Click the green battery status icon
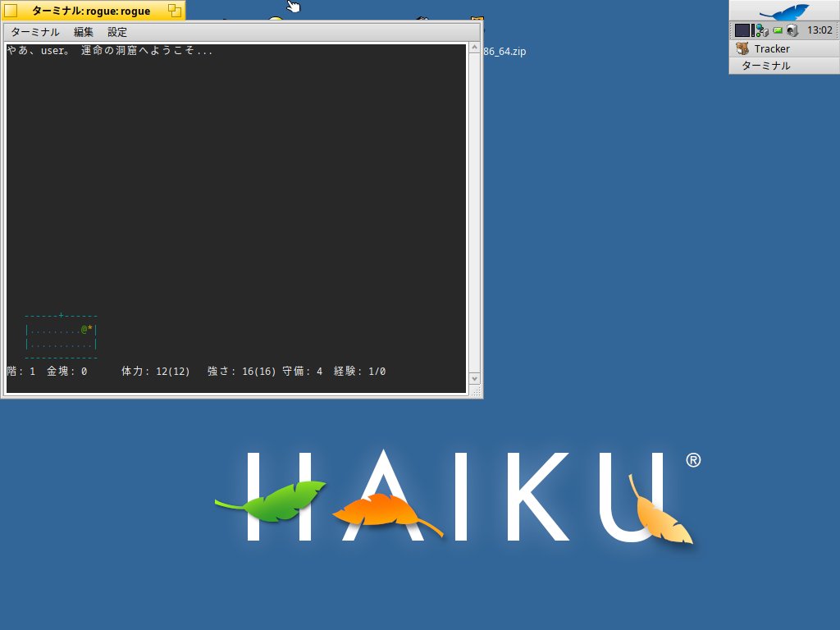The image size is (840, 630). click(778, 30)
